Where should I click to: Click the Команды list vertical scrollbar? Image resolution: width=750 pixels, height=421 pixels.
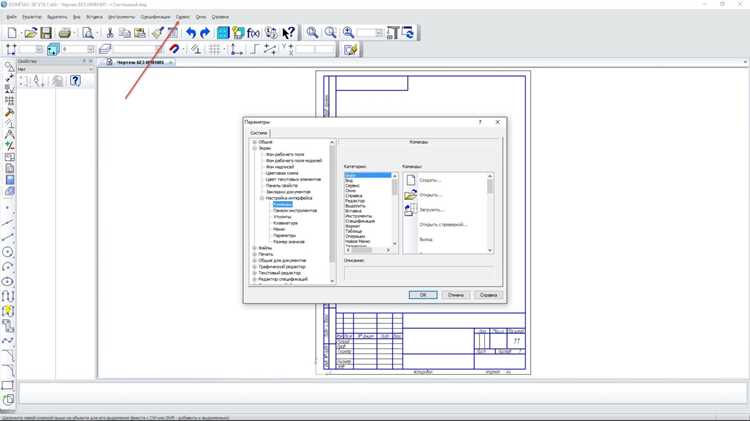pos(490,213)
